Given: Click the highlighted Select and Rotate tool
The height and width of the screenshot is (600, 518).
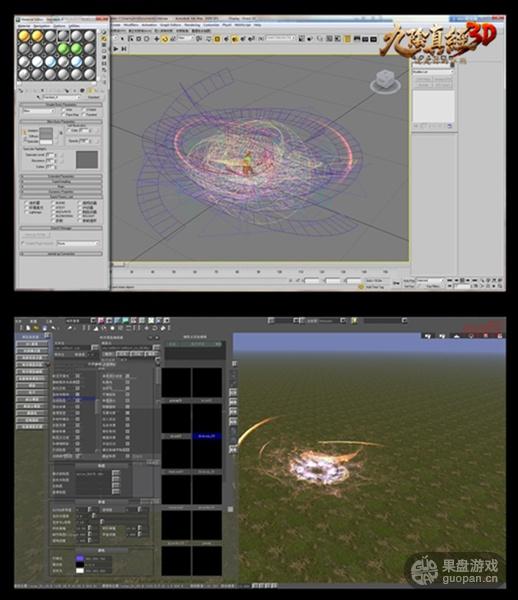Looking at the screenshot, I should (x=165, y=39).
